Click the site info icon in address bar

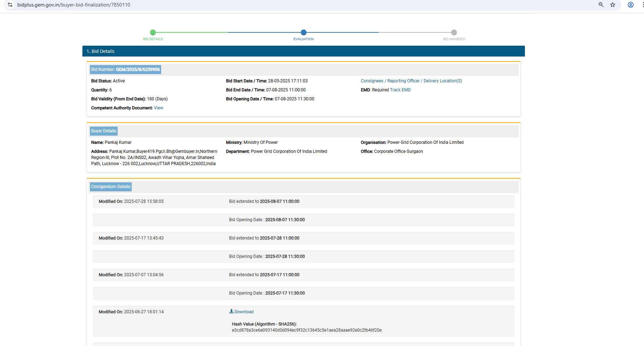click(10, 5)
